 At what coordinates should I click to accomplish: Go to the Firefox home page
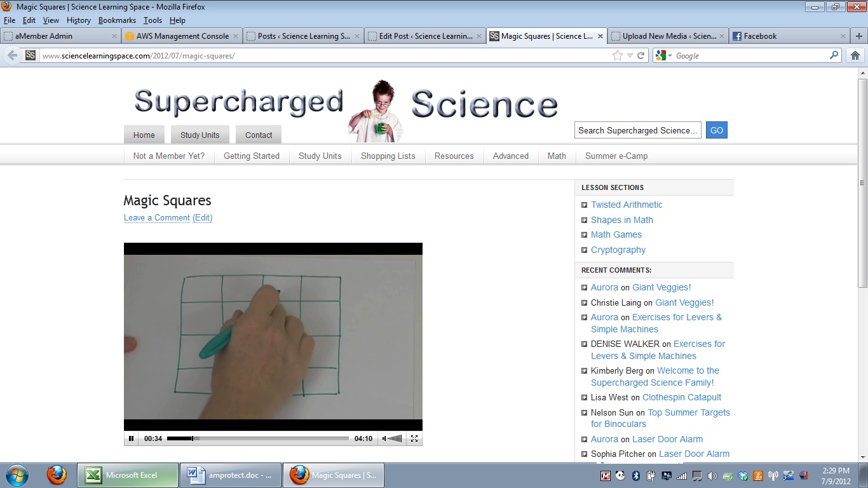[x=855, y=56]
